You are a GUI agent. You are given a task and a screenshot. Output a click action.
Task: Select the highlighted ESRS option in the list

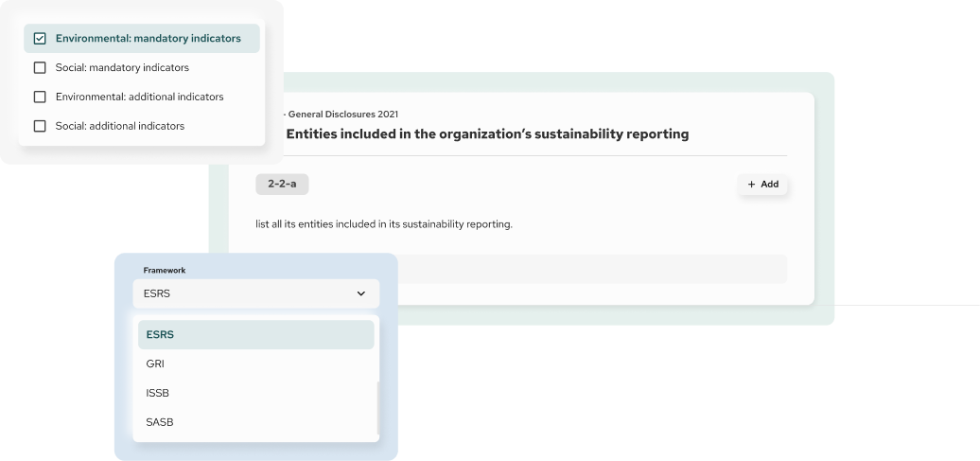coord(255,335)
